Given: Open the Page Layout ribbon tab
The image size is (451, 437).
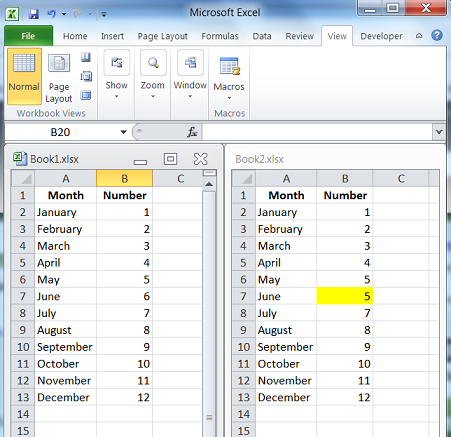Looking at the screenshot, I should point(163,36).
